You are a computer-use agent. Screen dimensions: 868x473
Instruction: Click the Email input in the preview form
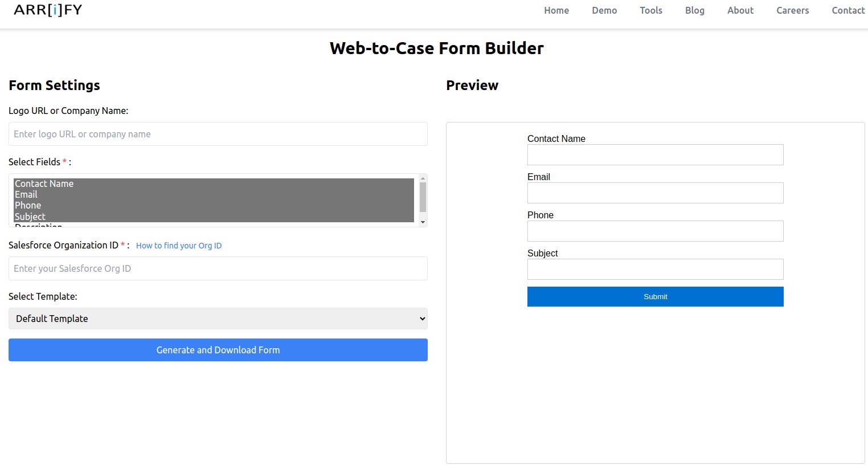click(x=655, y=193)
